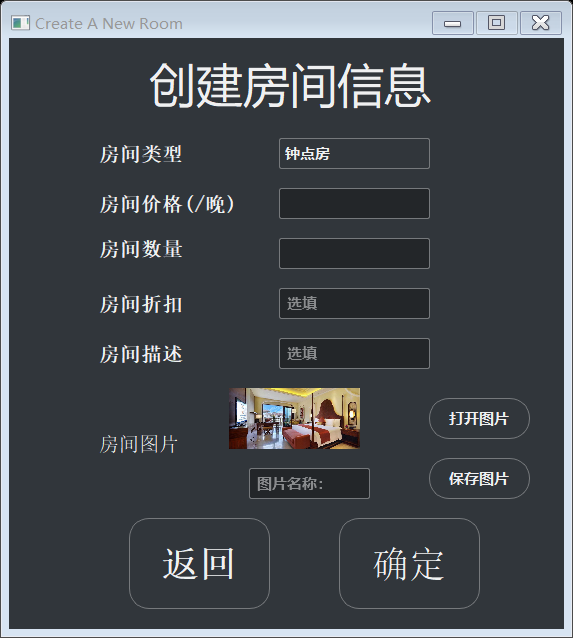Focus the 房间描述 optional text field
The height and width of the screenshot is (638, 573).
(x=354, y=354)
